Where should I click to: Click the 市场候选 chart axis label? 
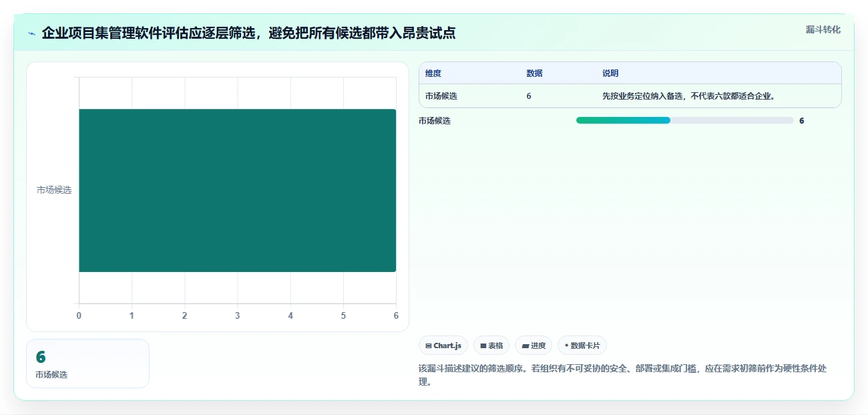(54, 190)
